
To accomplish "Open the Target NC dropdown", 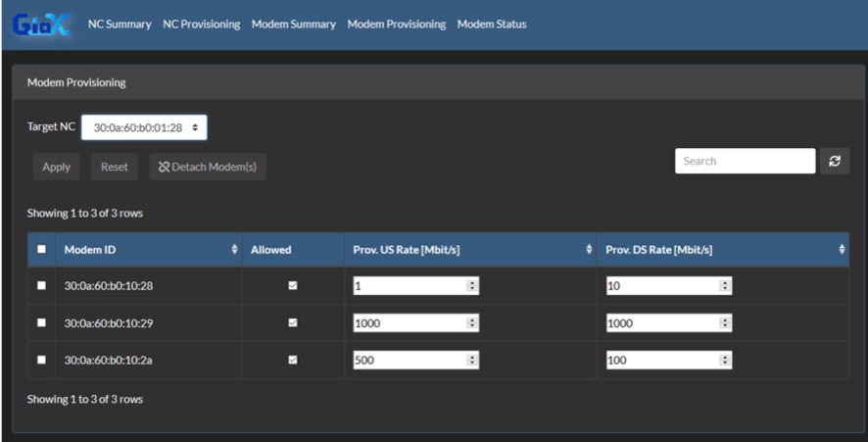I will 144,127.
